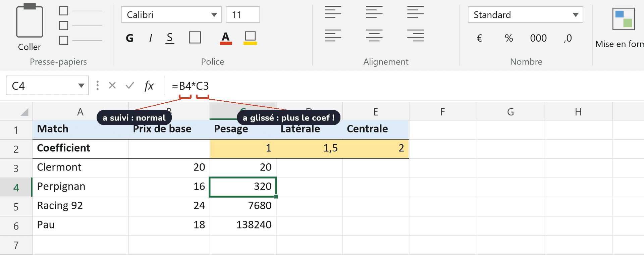Apply 000 thousands separator format
The height and width of the screenshot is (255, 644).
pos(538,38)
